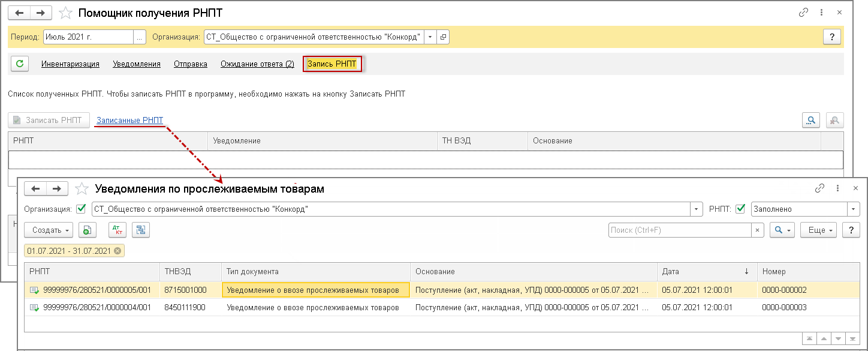The height and width of the screenshot is (351, 868).
Task: Click the find icon above the РНПТ table
Action: click(x=811, y=120)
